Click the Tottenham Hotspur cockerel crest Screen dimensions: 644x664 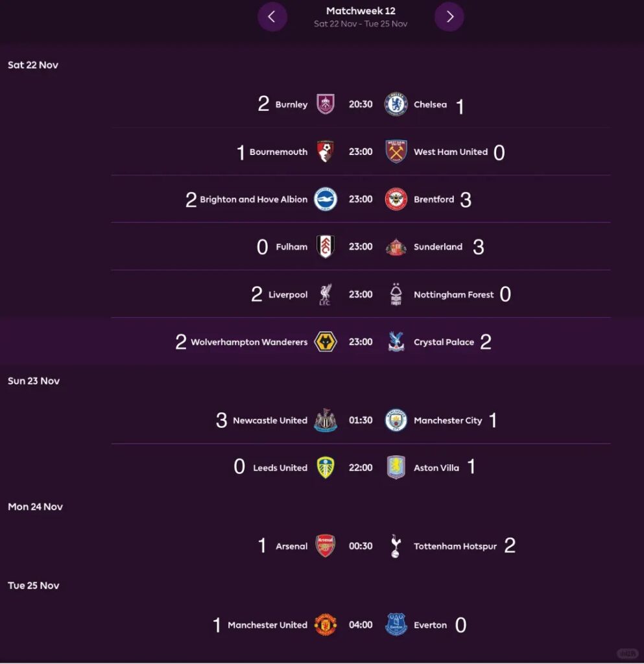396,546
